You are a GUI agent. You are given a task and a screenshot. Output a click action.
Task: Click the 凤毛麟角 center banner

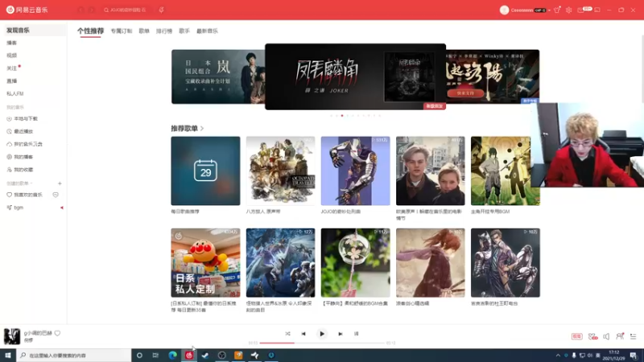355,76
